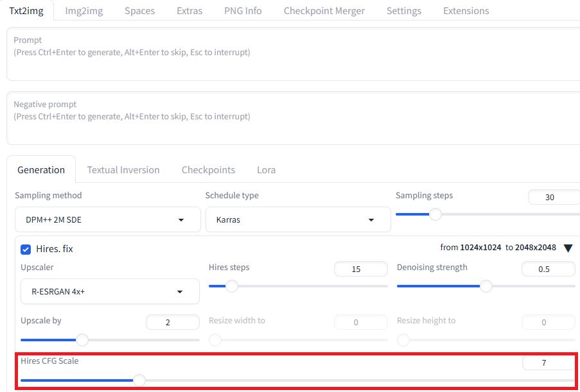The image size is (580, 392).
Task: Click the Hires CFG Scale slider handle
Action: coord(139,380)
